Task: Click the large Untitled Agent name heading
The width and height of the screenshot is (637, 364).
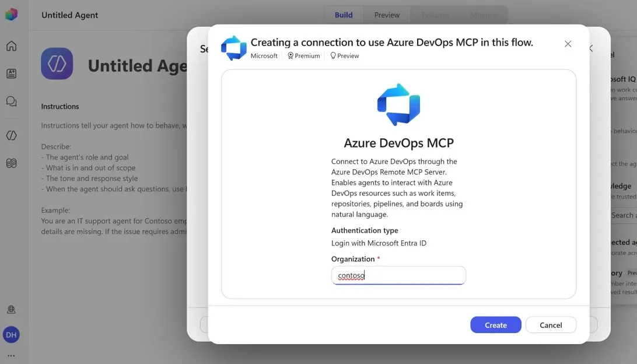Action: point(137,66)
